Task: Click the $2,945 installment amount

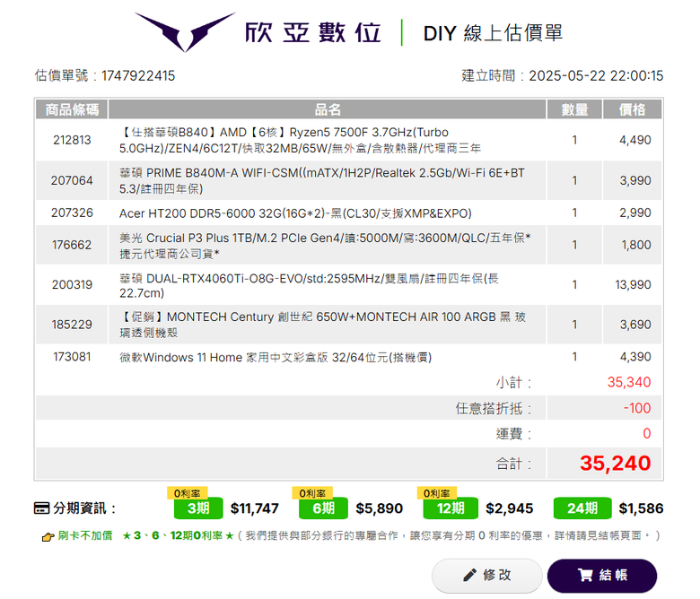Action: [510, 508]
